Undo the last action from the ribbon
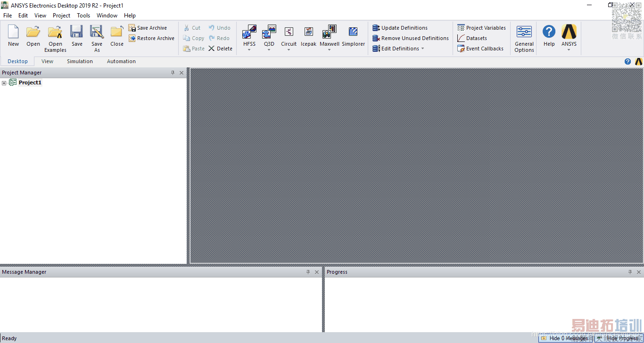The image size is (644, 343). (219, 28)
